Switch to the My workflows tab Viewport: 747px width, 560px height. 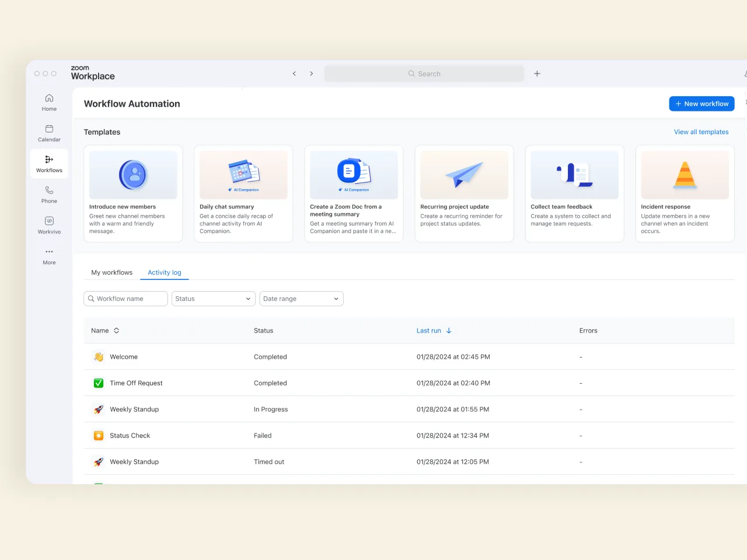111,272
